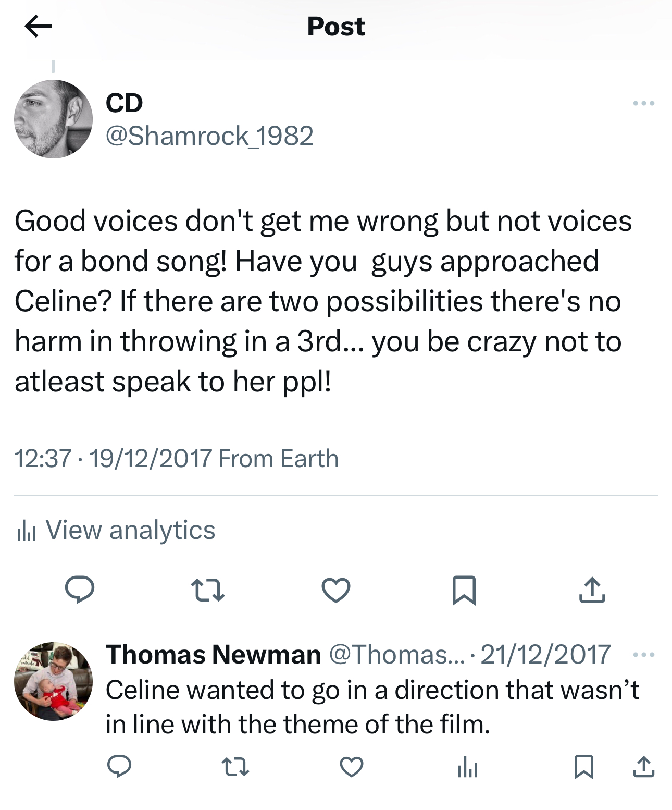Open the @Shamrock_1982 handle profile
The width and height of the screenshot is (672, 810).
point(209,136)
